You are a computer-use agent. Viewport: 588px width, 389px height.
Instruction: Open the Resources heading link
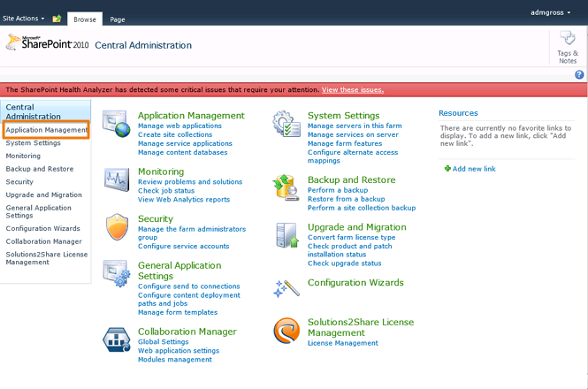(x=458, y=113)
